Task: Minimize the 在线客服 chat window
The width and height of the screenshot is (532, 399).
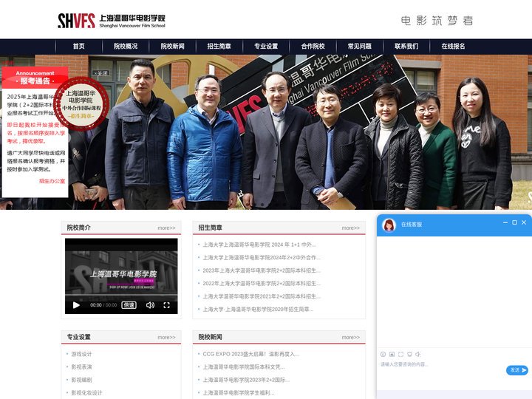Action: [505, 222]
